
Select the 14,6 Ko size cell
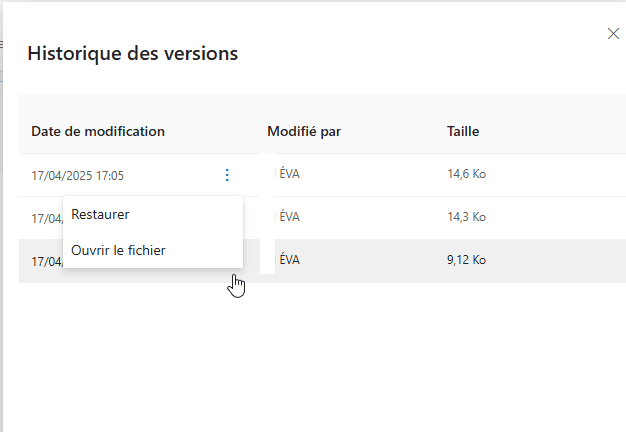click(x=466, y=175)
